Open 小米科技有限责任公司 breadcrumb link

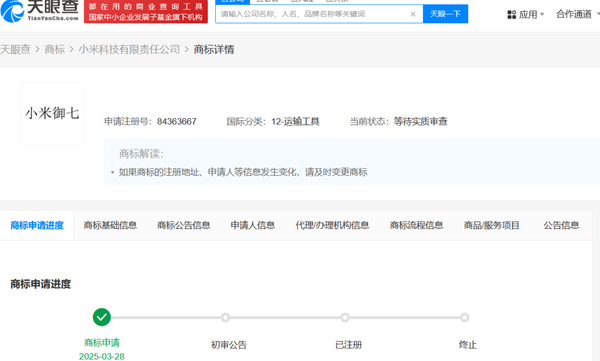[129, 49]
